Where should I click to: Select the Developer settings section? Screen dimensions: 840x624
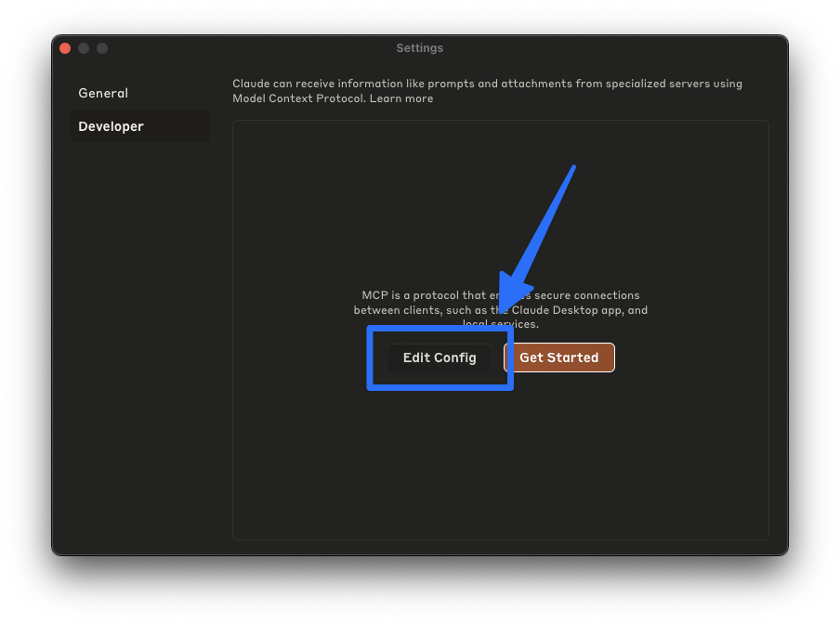(x=139, y=126)
